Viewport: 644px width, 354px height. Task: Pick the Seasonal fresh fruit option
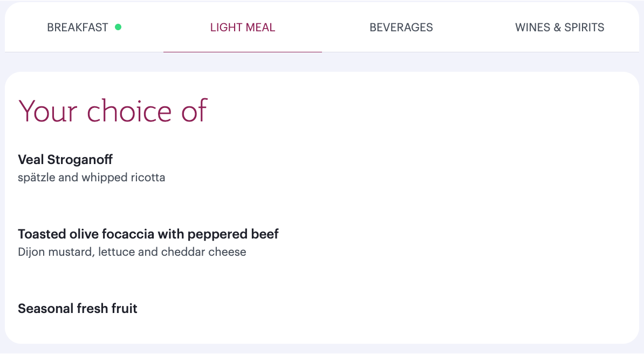click(78, 308)
